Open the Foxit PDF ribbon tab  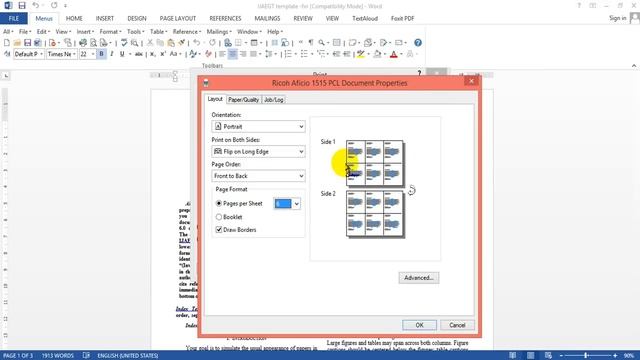tap(402, 18)
